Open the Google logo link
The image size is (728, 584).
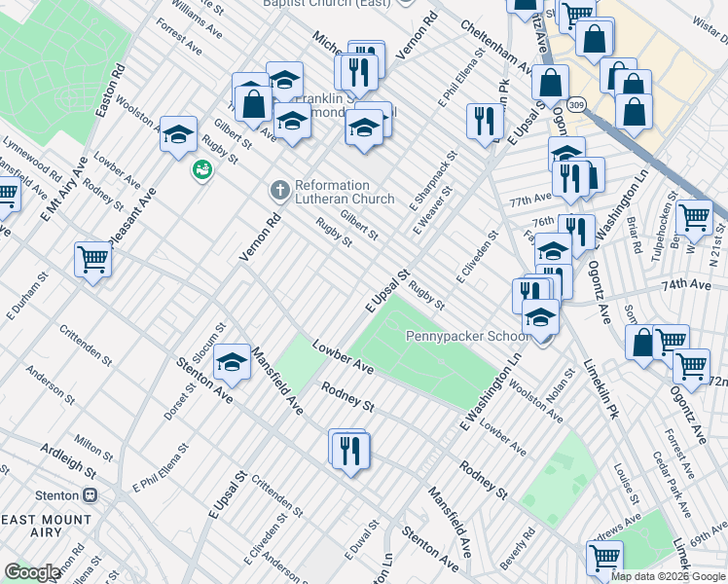(32, 573)
